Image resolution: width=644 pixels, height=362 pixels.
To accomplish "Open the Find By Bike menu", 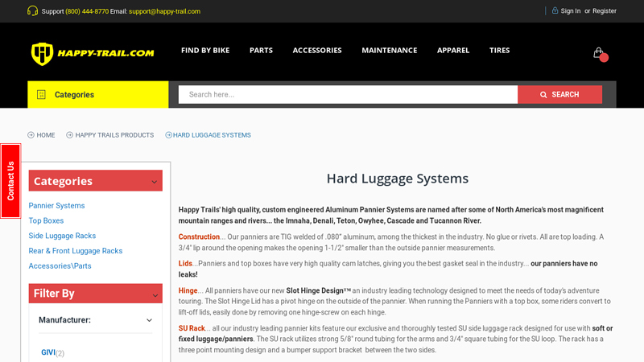I will pyautogui.click(x=205, y=50).
